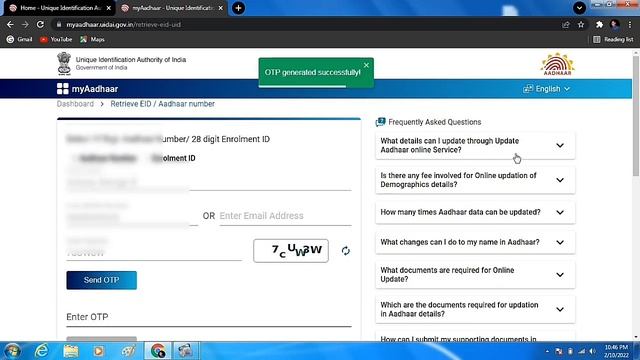Viewport: 640px width, 360px height.
Task: Refresh the captcha image
Action: 346,251
